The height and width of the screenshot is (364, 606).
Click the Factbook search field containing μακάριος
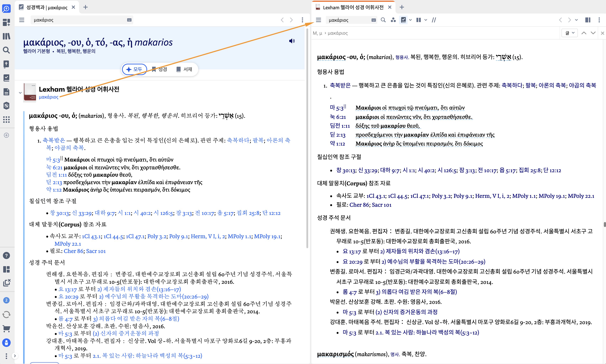pyautogui.click(x=82, y=20)
